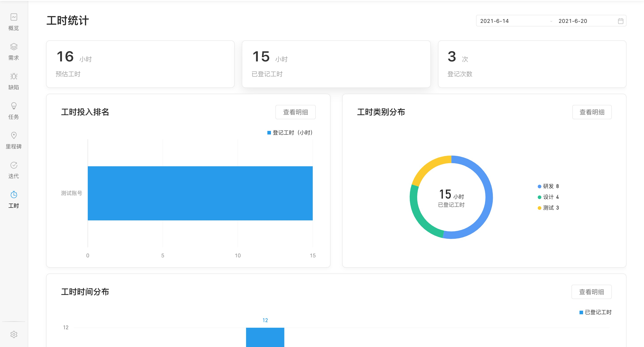
Task: Click the 已登记工时 15 小时 card
Action: click(x=336, y=64)
